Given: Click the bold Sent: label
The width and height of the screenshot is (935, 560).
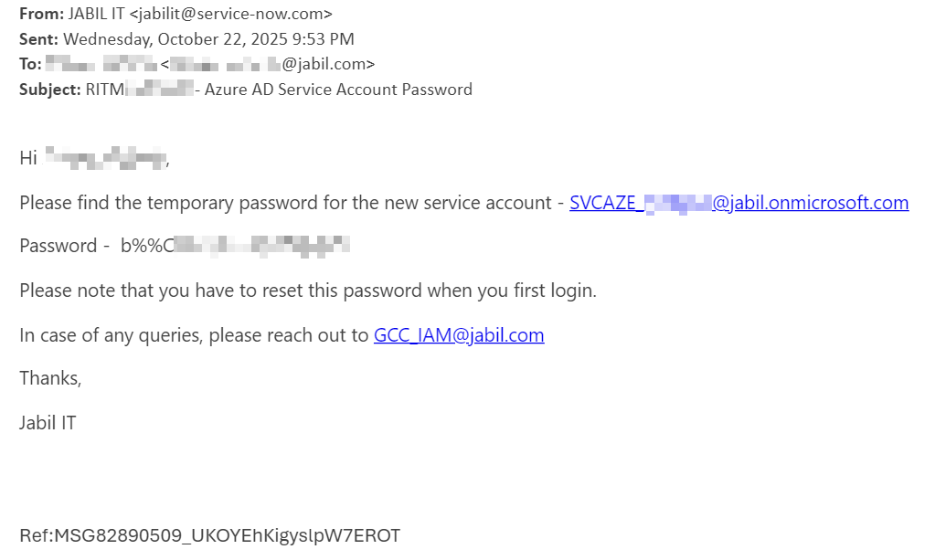Looking at the screenshot, I should pyautogui.click(x=38, y=39).
